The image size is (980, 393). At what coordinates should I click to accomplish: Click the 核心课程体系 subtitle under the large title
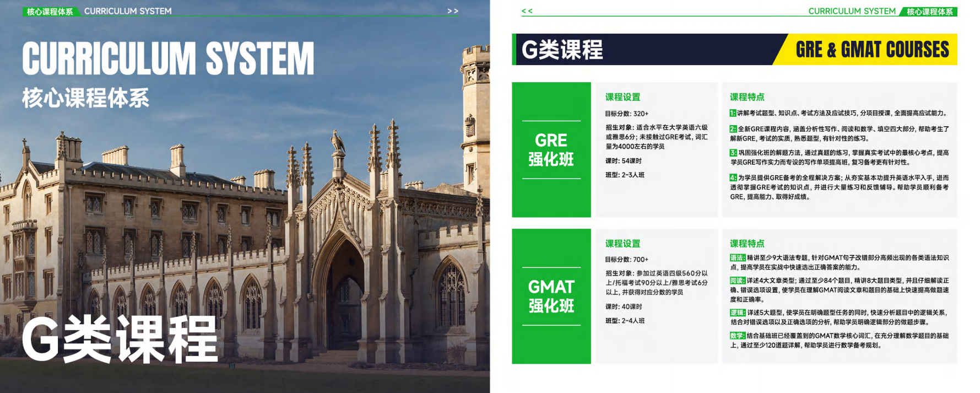pyautogui.click(x=85, y=98)
